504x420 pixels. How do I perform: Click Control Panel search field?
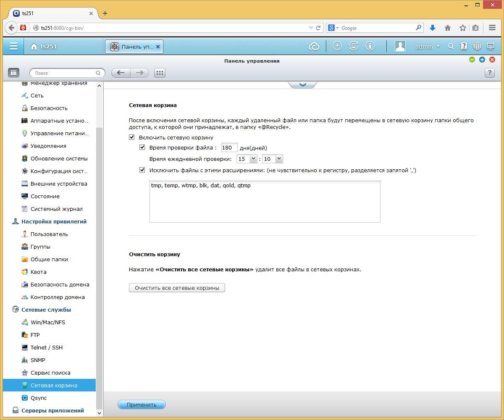(x=67, y=73)
